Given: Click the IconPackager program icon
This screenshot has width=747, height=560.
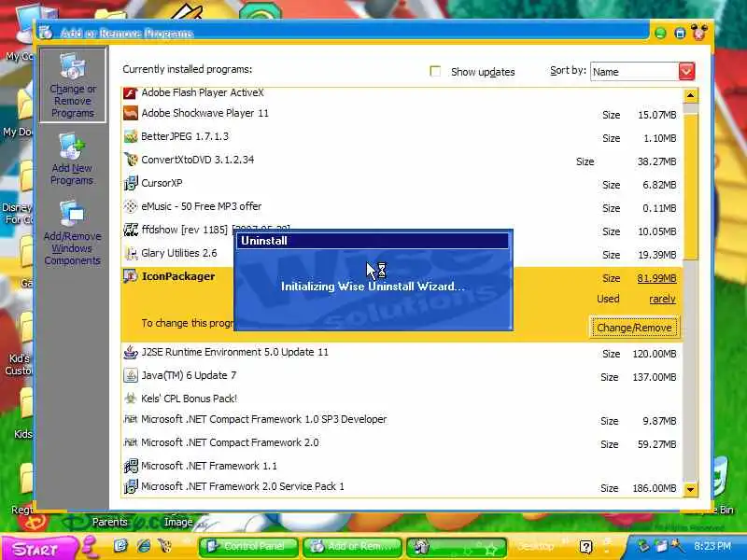Looking at the screenshot, I should (131, 276).
